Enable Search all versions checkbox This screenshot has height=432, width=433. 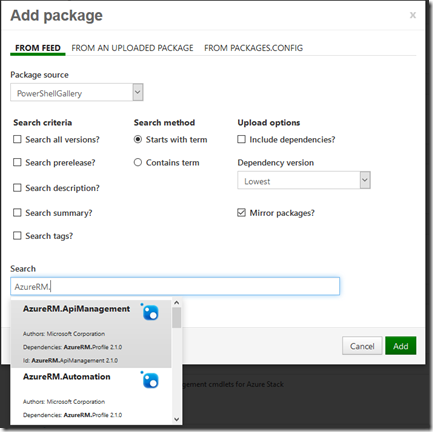(17, 139)
